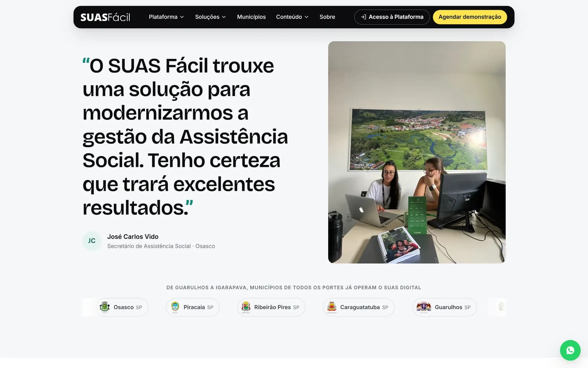Expand the Plataforma menu chevron
Image resolution: width=588 pixels, height=368 pixels.
[182, 17]
